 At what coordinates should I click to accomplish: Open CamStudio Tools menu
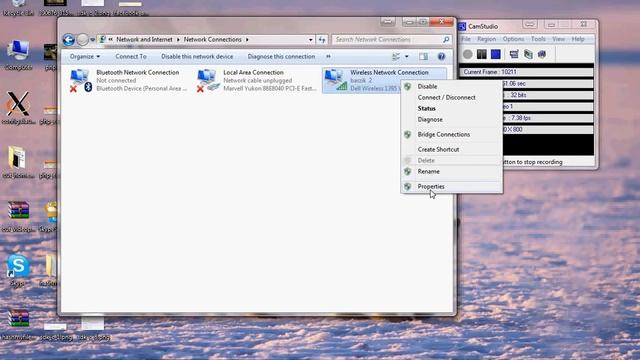click(538, 39)
